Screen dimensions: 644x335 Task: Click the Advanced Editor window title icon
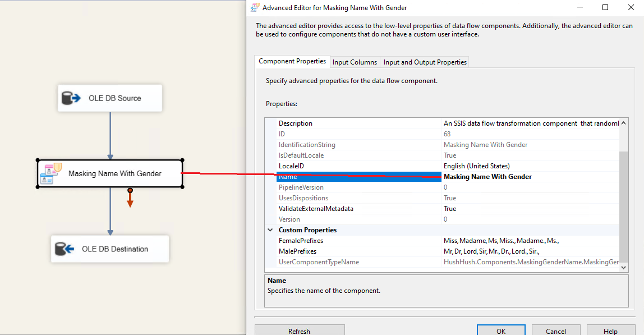[256, 8]
